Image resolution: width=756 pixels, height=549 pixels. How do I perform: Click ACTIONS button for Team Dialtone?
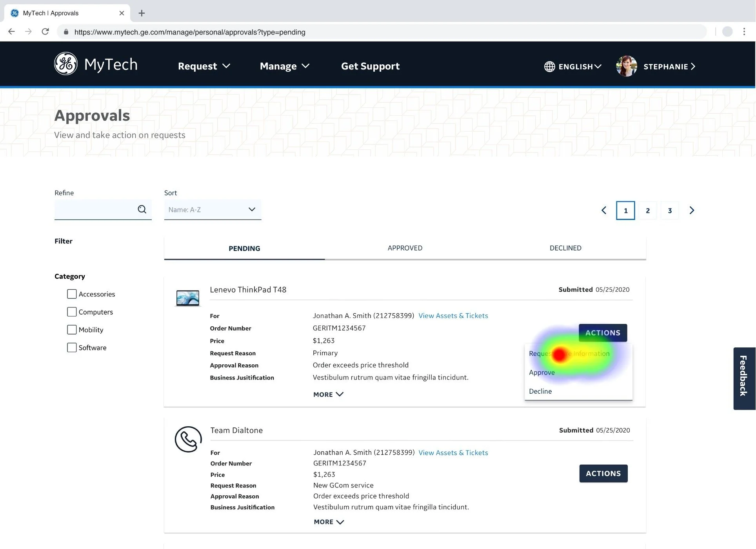point(603,473)
